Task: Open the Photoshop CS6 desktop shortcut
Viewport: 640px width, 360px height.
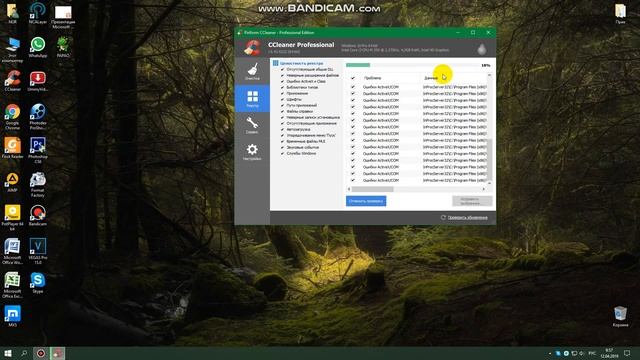Action: (x=38, y=150)
